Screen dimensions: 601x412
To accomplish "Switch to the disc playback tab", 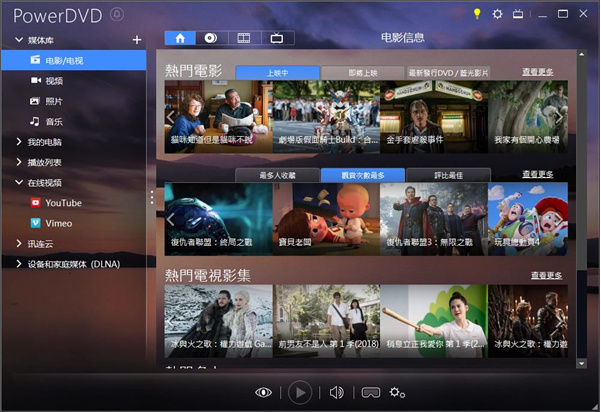I will (211, 38).
